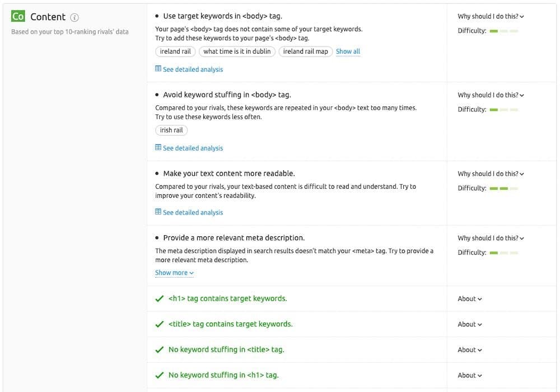560x392 pixels.
Task: Click green checkmark for title tag keywords
Action: (160, 324)
